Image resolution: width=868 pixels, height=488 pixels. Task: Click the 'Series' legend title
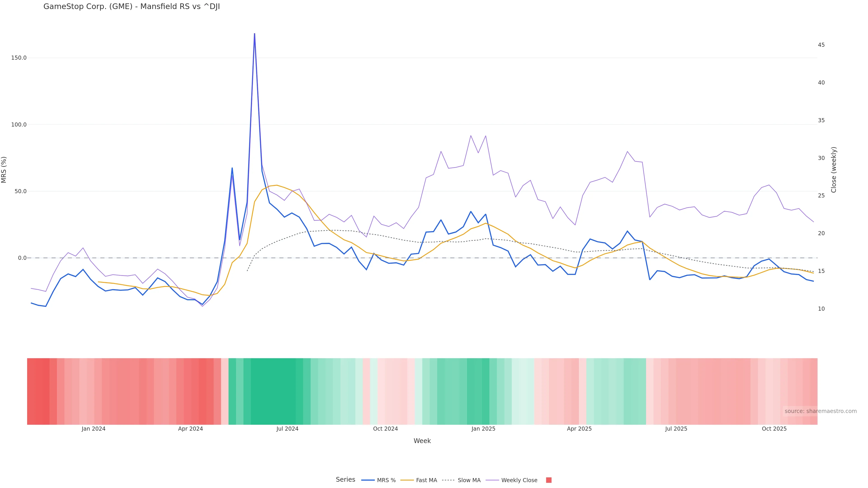click(x=345, y=480)
